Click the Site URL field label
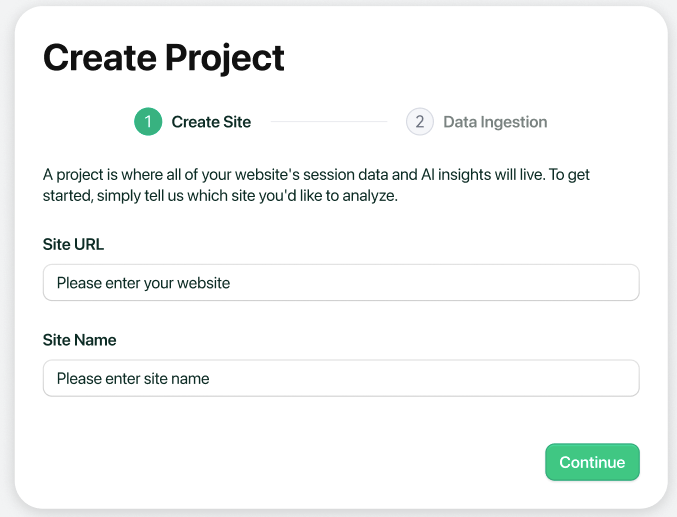The height and width of the screenshot is (517, 677). (x=73, y=244)
